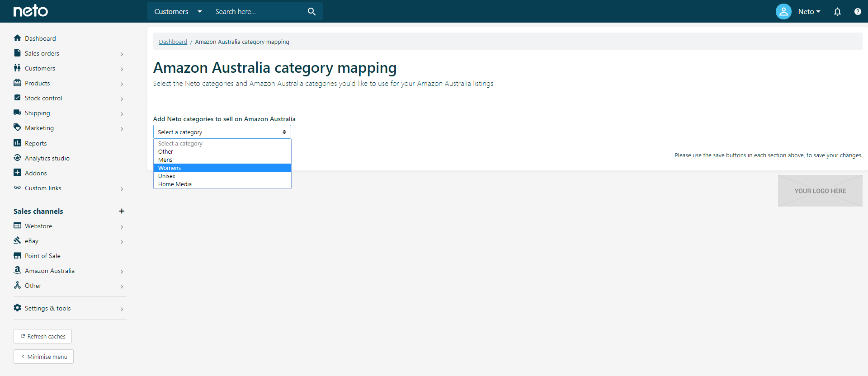Choose Unisex from category list

coord(222,176)
